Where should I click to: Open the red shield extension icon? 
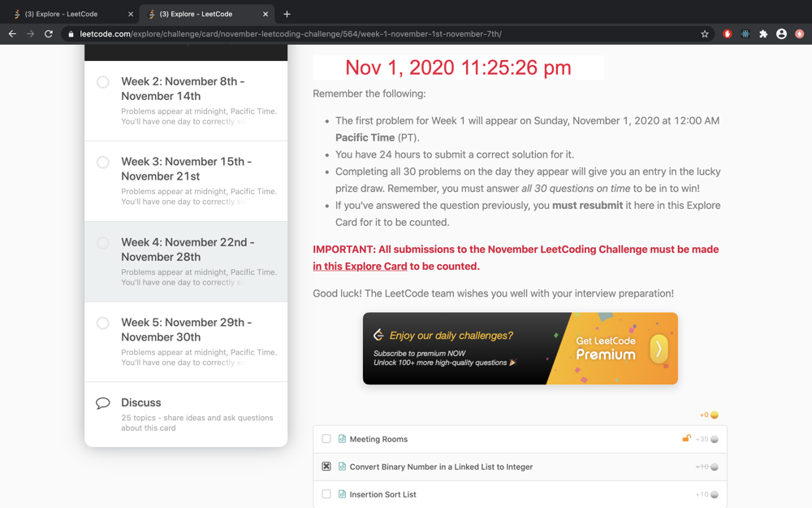pos(727,33)
